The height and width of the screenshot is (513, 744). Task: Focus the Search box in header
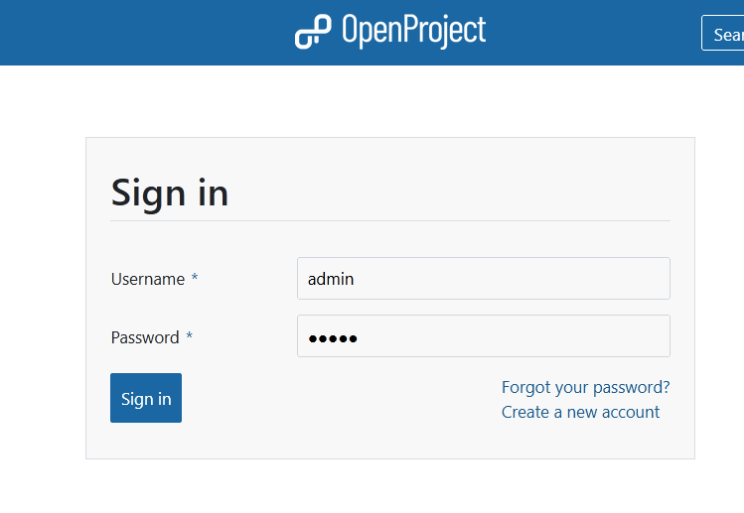[725, 34]
